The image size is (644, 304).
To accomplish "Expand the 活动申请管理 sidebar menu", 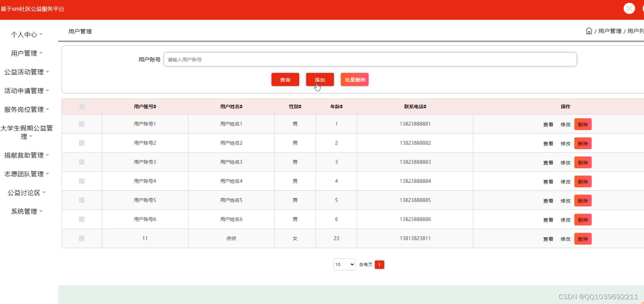I will (27, 91).
